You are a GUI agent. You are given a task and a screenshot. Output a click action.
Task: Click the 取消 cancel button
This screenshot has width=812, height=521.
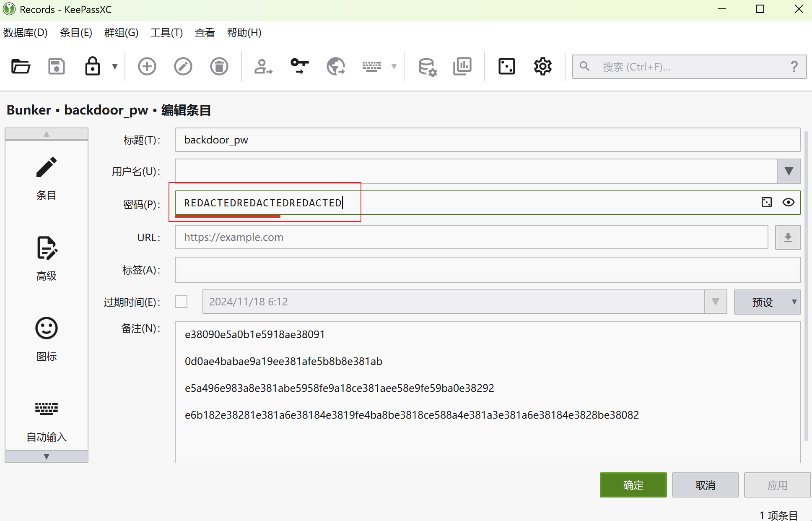point(705,485)
